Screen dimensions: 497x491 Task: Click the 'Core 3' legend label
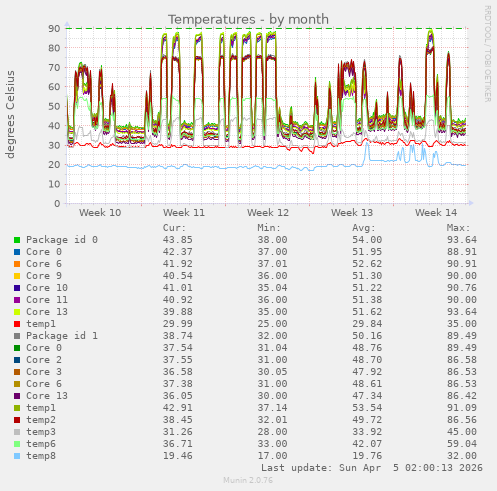[44, 372]
